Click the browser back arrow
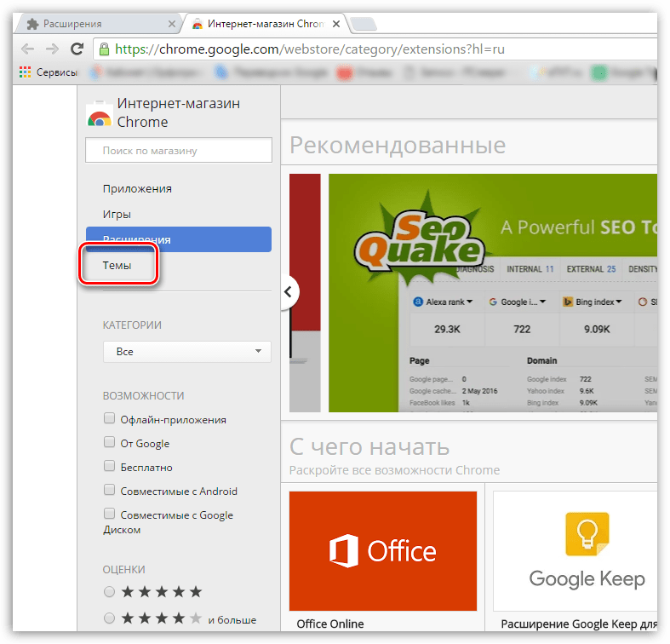The height and width of the screenshot is (644, 670). (28, 49)
